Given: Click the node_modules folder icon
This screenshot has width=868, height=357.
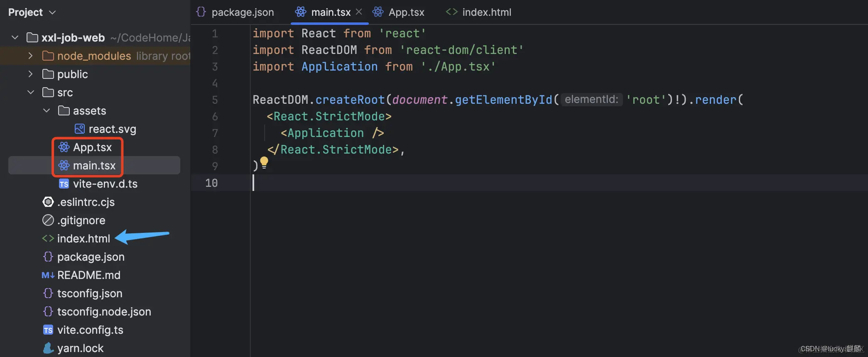Looking at the screenshot, I should point(48,56).
